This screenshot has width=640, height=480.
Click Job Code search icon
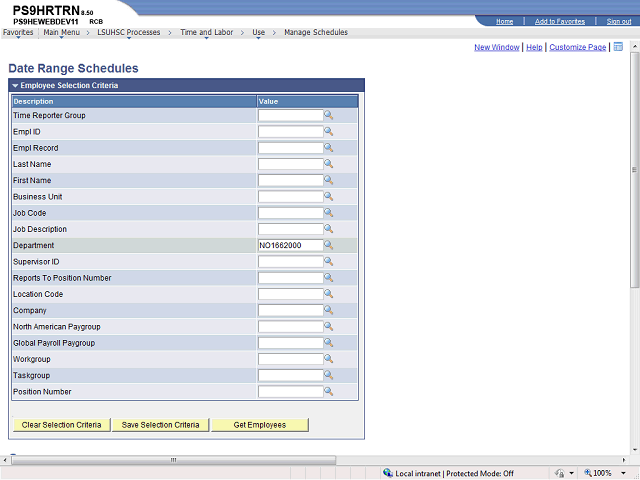tap(328, 213)
